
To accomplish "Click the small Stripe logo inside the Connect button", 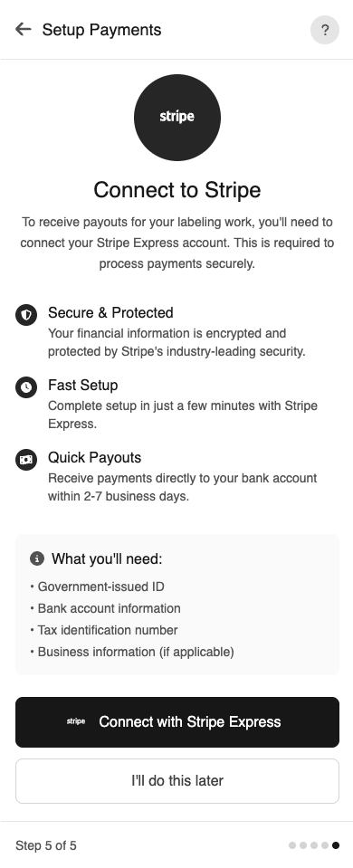I will pyautogui.click(x=76, y=721).
